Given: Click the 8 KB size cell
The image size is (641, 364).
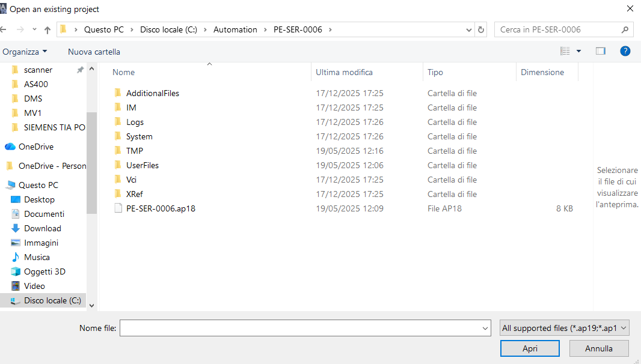Looking at the screenshot, I should click(x=564, y=208).
